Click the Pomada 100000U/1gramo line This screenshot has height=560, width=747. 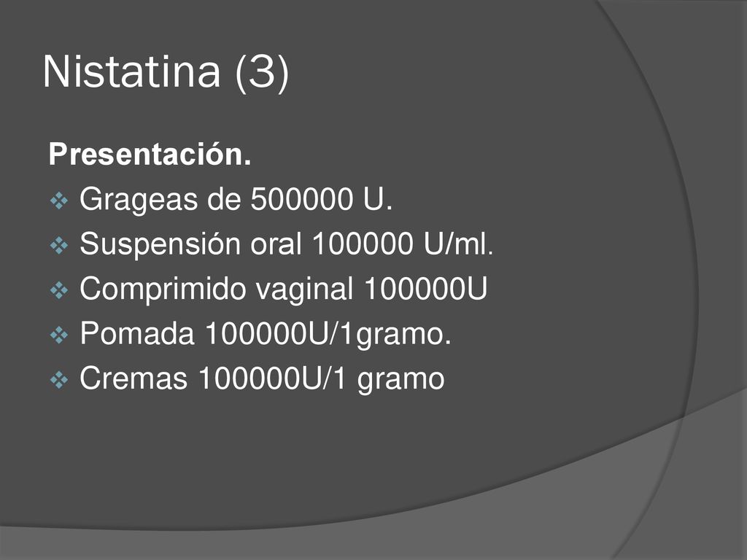pyautogui.click(x=266, y=333)
